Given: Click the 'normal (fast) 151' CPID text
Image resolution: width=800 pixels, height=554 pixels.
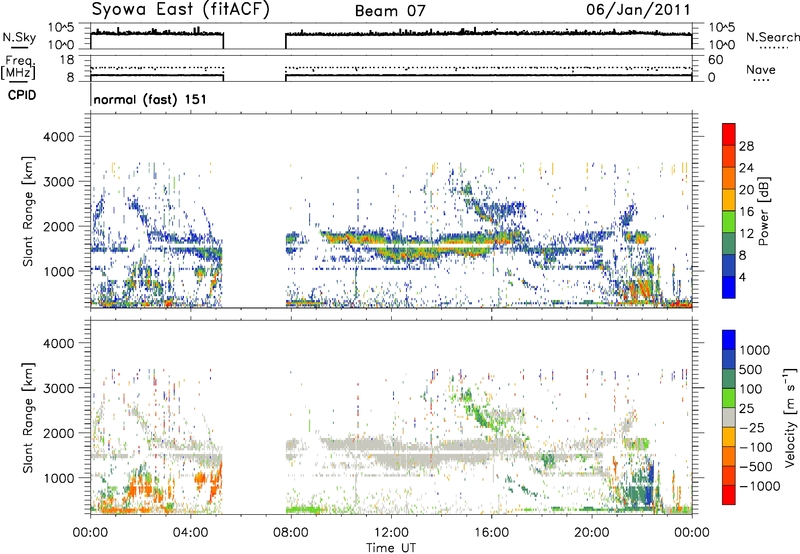Looking at the screenshot, I should coord(150,99).
